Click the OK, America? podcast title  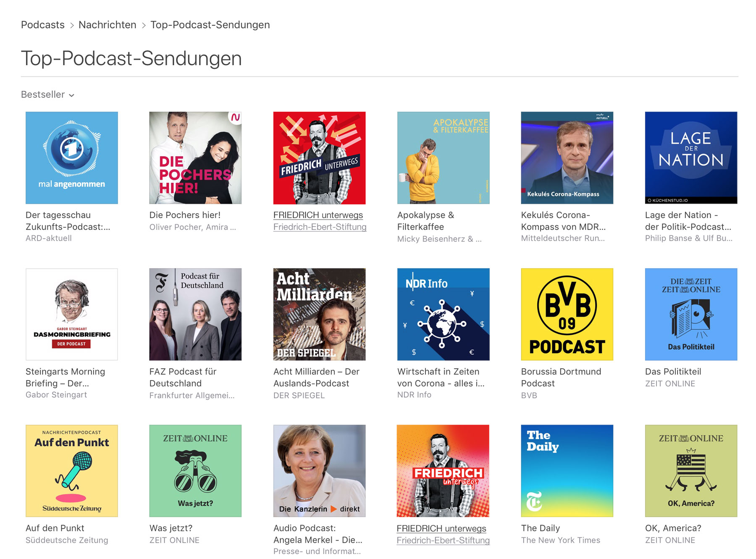(673, 528)
